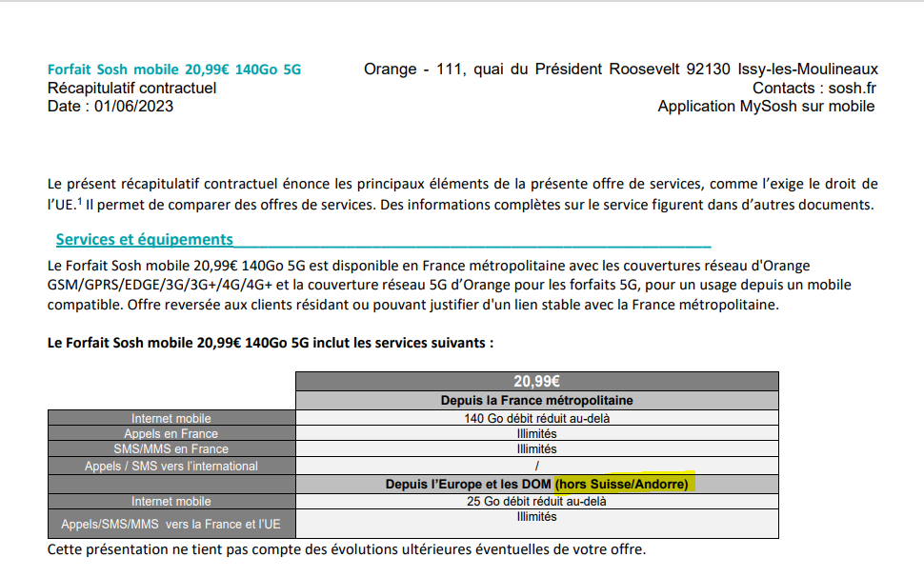Click the "Depuis l'Europe et les DOM" header text
924x577 pixels.
(x=469, y=484)
